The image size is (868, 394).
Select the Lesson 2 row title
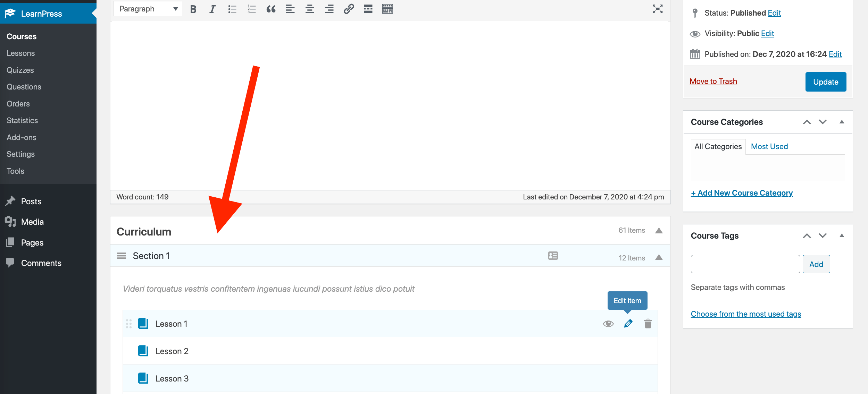pos(172,351)
